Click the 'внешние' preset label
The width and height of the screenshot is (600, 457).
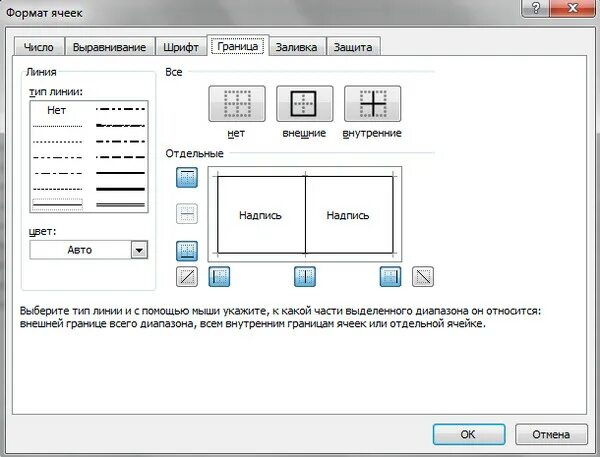pos(304,133)
